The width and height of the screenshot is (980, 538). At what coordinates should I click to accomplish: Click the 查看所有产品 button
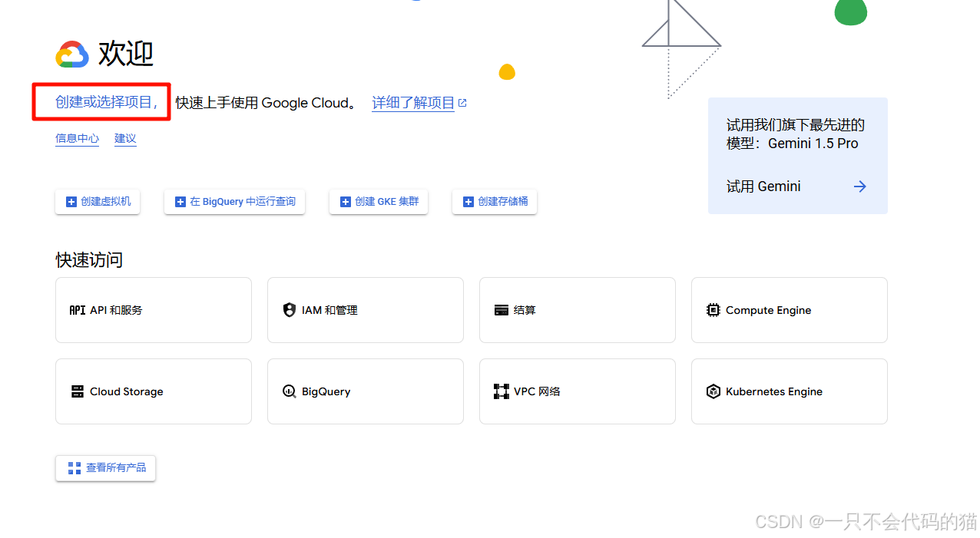[x=105, y=467]
